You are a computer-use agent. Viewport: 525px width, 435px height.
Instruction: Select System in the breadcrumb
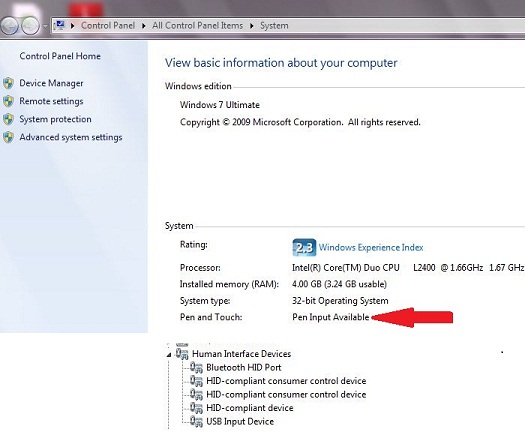[x=274, y=25]
